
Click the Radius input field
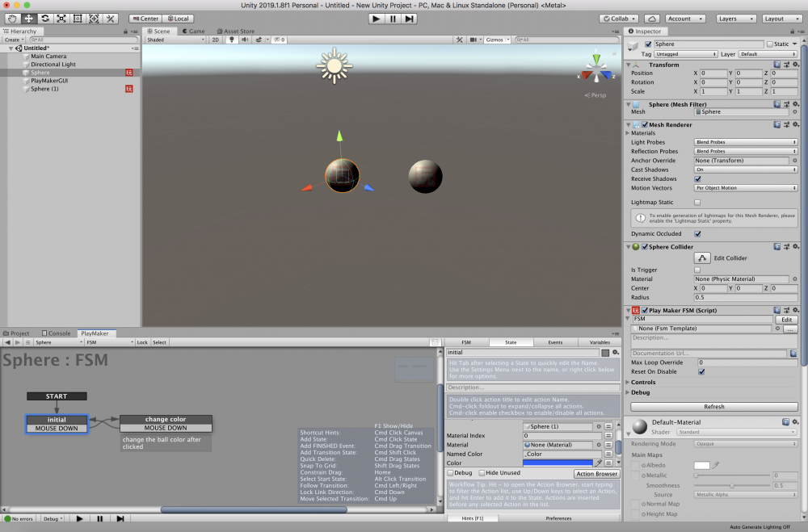tap(746, 298)
